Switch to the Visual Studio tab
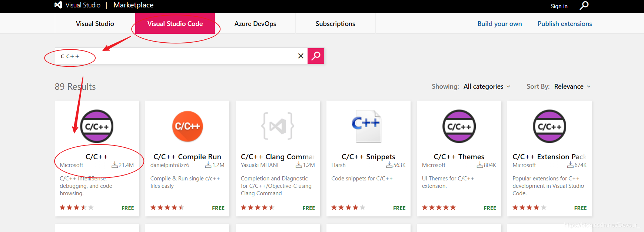Viewport: 644px width, 232px height. pyautogui.click(x=95, y=23)
